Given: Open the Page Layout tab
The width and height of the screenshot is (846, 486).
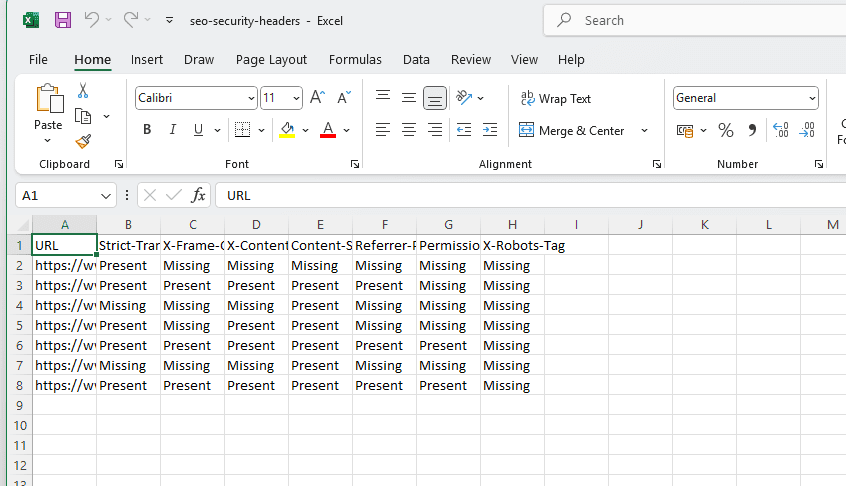Looking at the screenshot, I should tap(271, 60).
